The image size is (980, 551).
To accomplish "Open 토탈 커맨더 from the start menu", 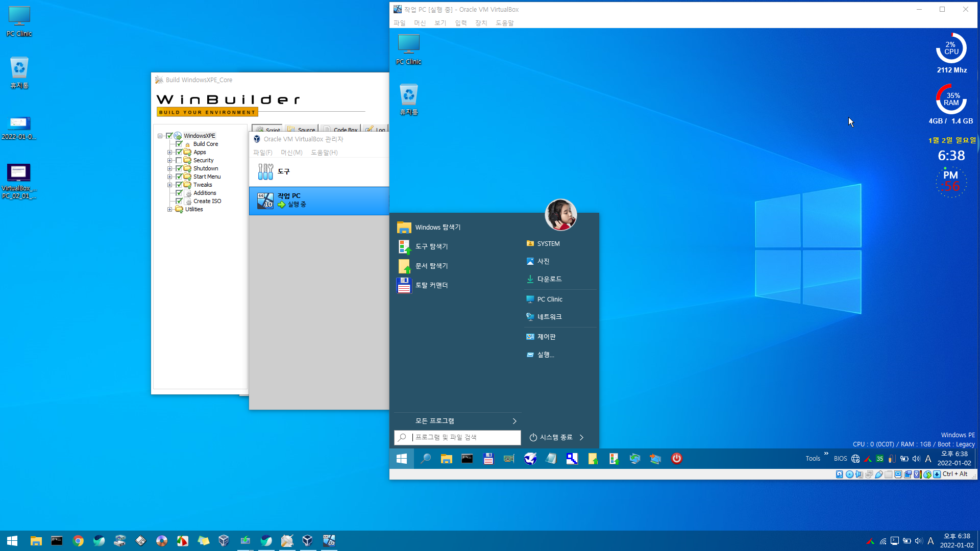I will point(423,285).
